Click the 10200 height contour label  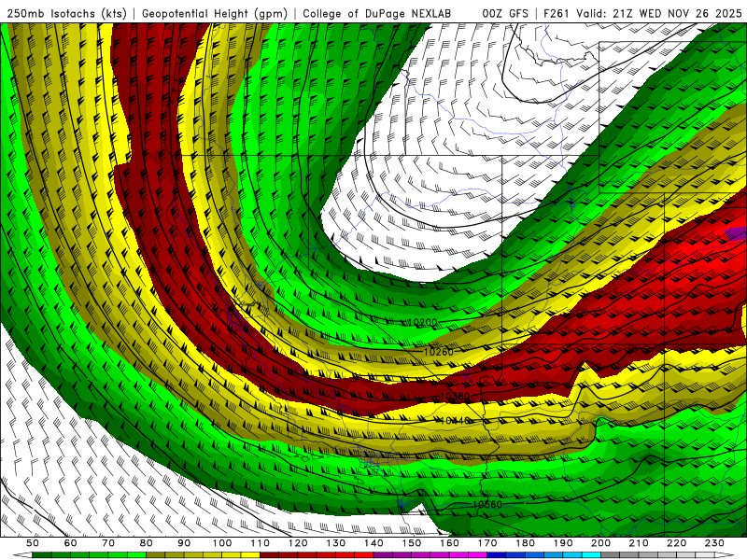(423, 322)
